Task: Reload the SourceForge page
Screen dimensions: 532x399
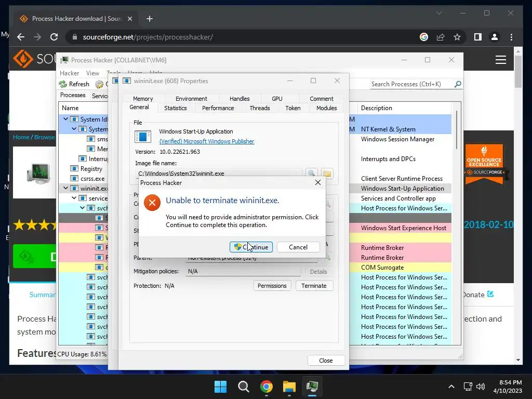Action: coord(54,37)
